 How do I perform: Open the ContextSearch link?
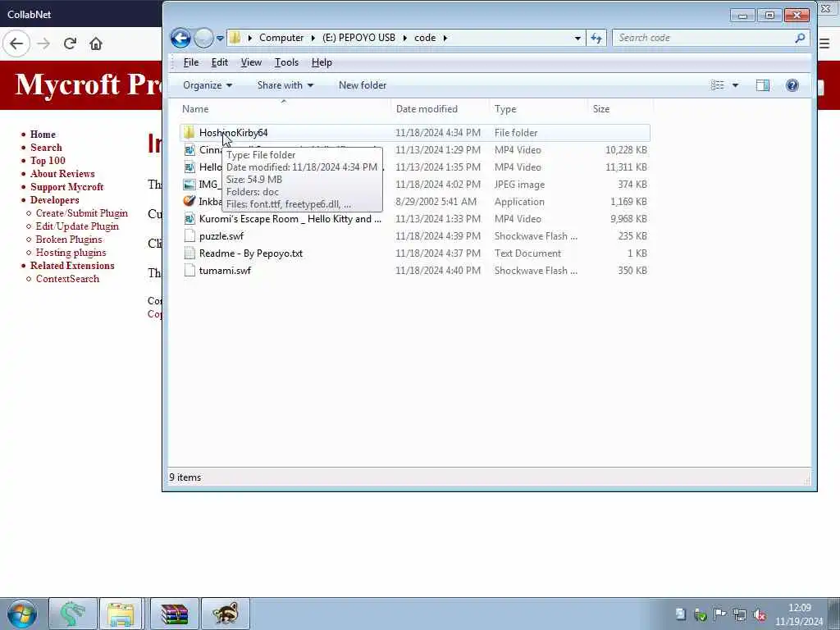click(67, 279)
